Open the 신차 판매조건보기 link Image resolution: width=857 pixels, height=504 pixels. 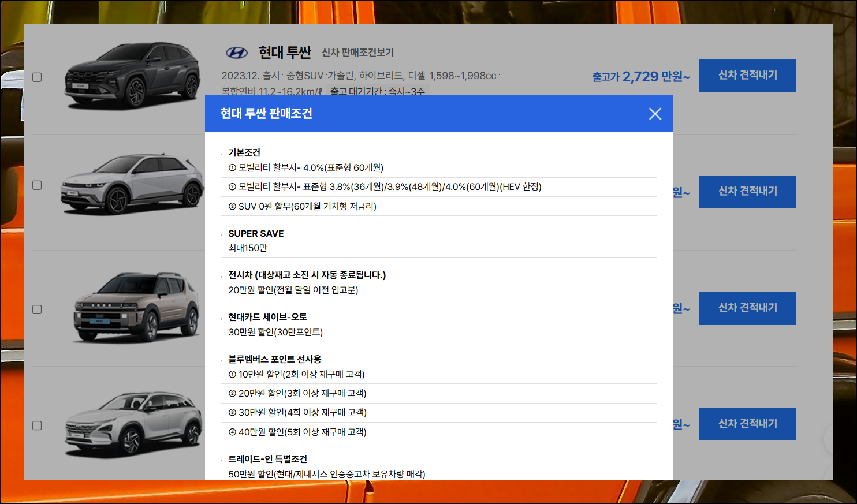pos(357,53)
